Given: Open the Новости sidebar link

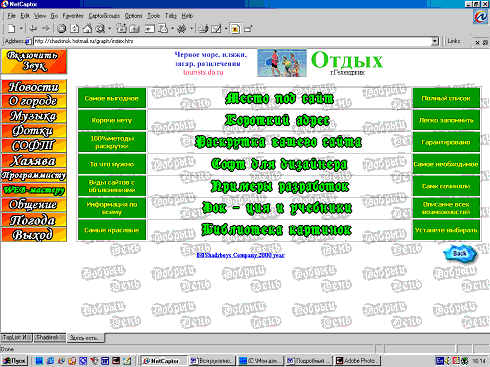Looking at the screenshot, I should point(34,87).
